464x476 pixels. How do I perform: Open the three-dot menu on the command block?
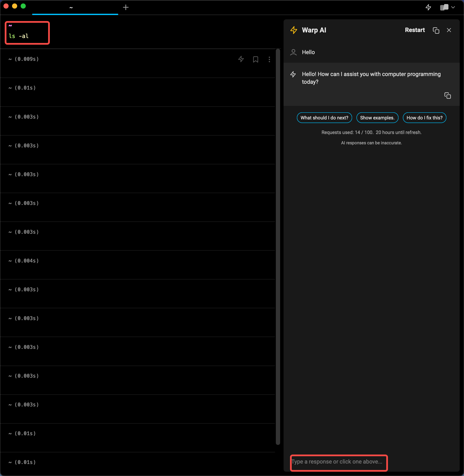click(269, 59)
